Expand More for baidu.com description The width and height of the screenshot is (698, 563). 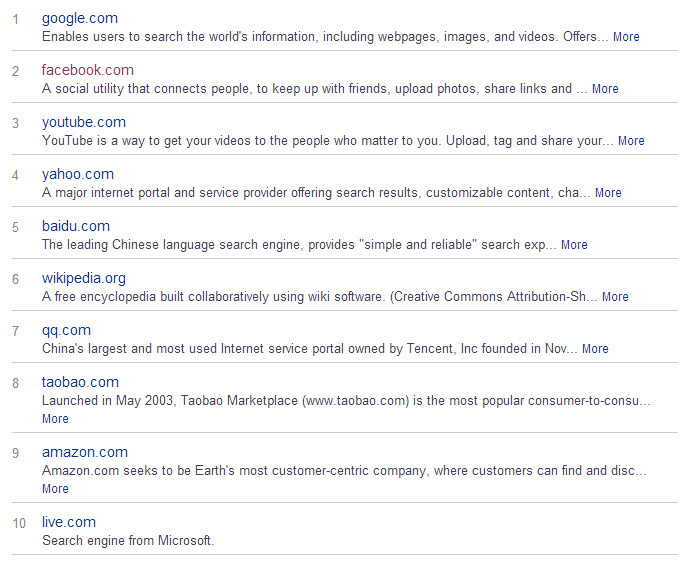[x=574, y=245]
